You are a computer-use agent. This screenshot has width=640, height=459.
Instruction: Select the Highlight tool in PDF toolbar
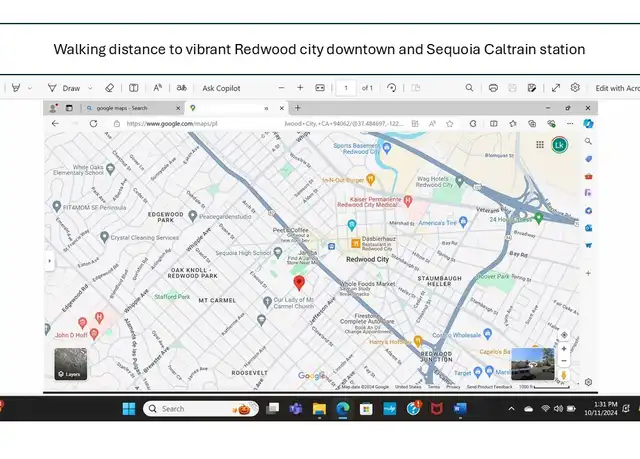pyautogui.click(x=16, y=88)
